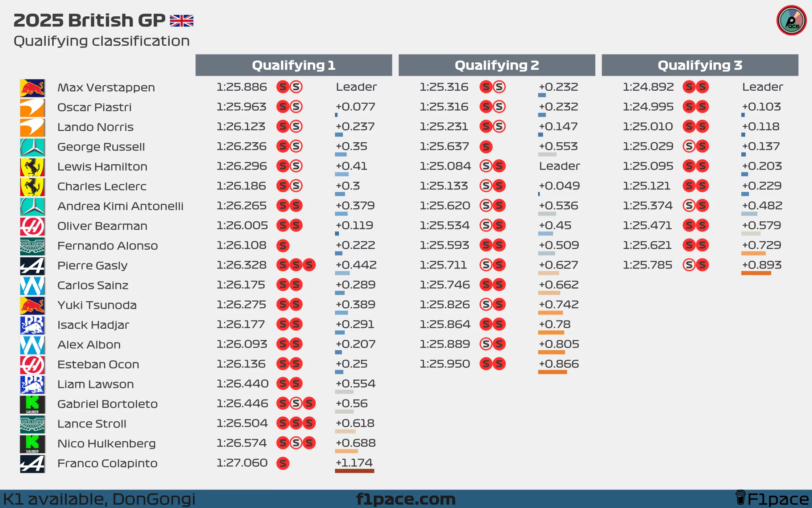Click the Haas logo beside Oliver Bearman
812x508 pixels.
32,226
